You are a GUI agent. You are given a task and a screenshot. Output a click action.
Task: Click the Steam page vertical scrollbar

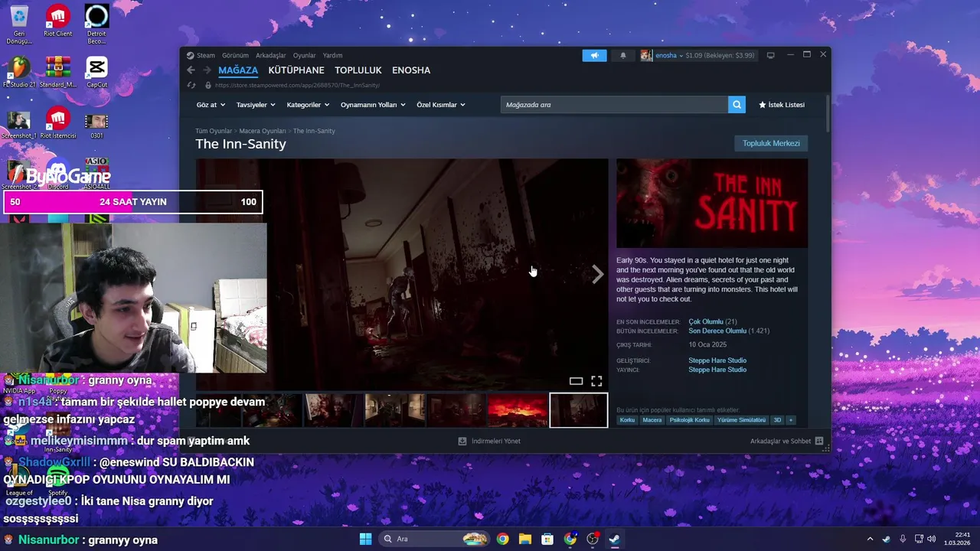827,115
